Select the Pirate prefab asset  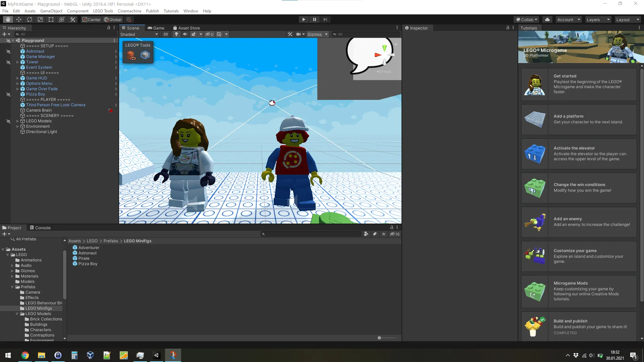click(x=84, y=258)
